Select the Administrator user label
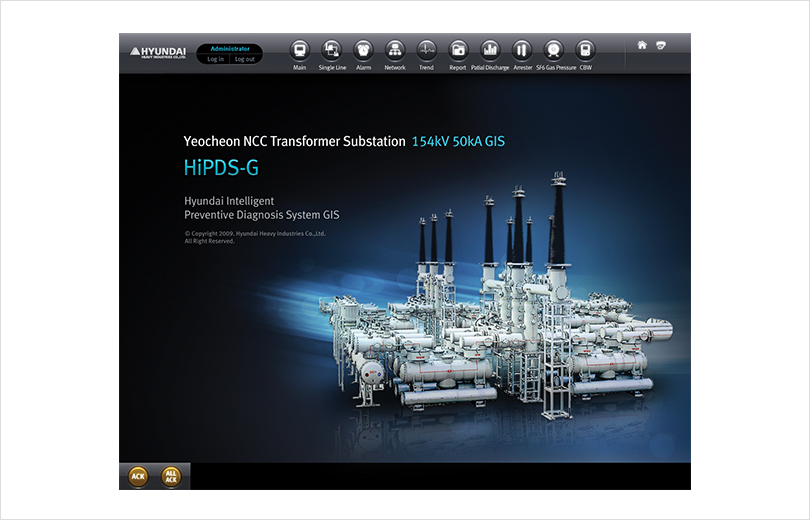Viewport: 810px width, 520px height. (x=230, y=49)
